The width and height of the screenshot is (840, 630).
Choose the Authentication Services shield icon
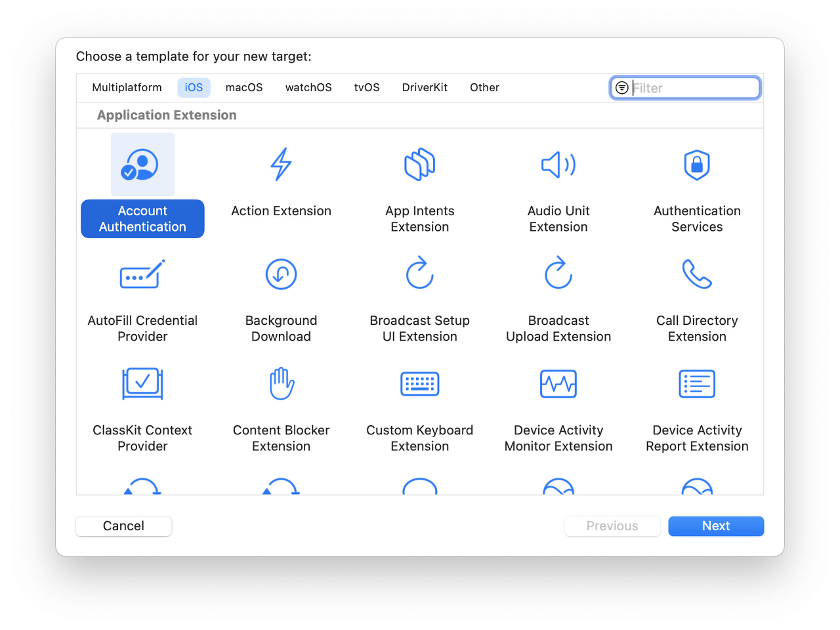click(x=697, y=165)
